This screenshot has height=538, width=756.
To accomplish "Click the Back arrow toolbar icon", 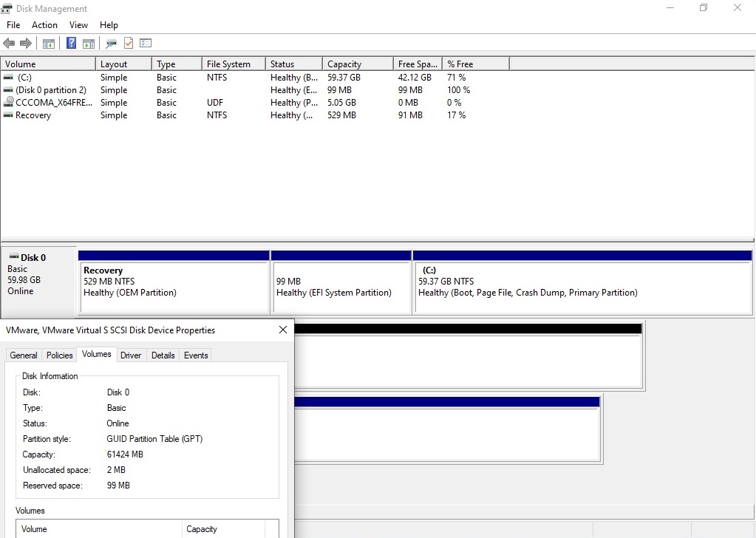I will 9,44.
